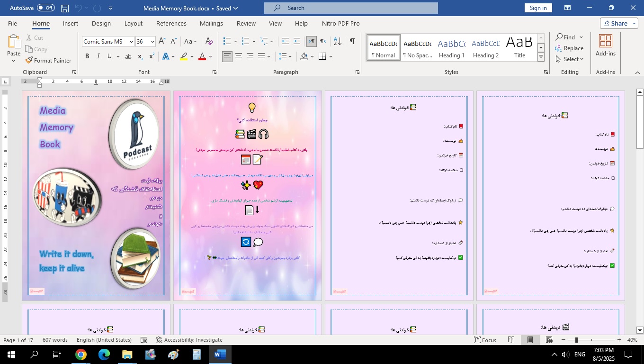Apply strikethrough formatting to text
This screenshot has height=364, width=644.
tap(128, 56)
